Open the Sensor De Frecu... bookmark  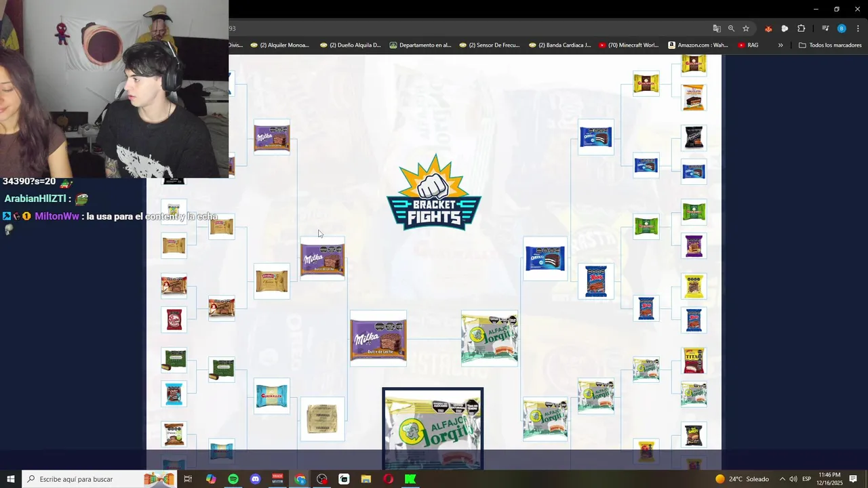coord(490,45)
